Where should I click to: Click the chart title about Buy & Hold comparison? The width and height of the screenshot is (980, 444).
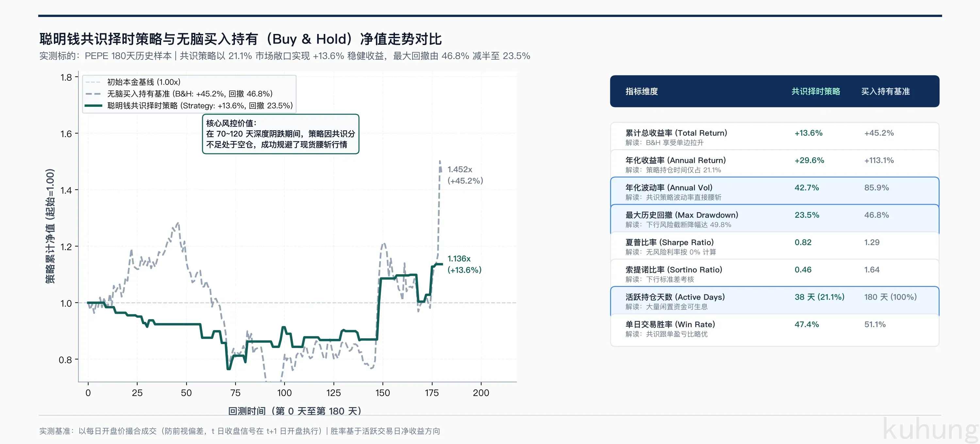240,39
